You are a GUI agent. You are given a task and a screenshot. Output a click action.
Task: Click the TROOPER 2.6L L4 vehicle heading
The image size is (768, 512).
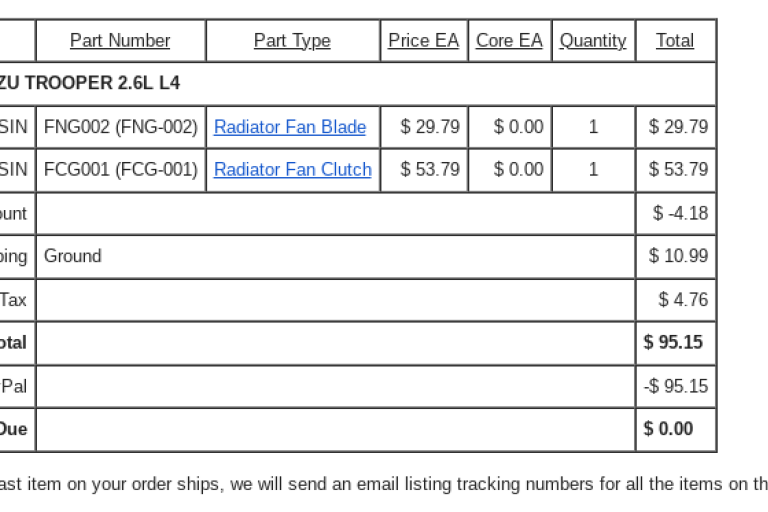(x=102, y=83)
